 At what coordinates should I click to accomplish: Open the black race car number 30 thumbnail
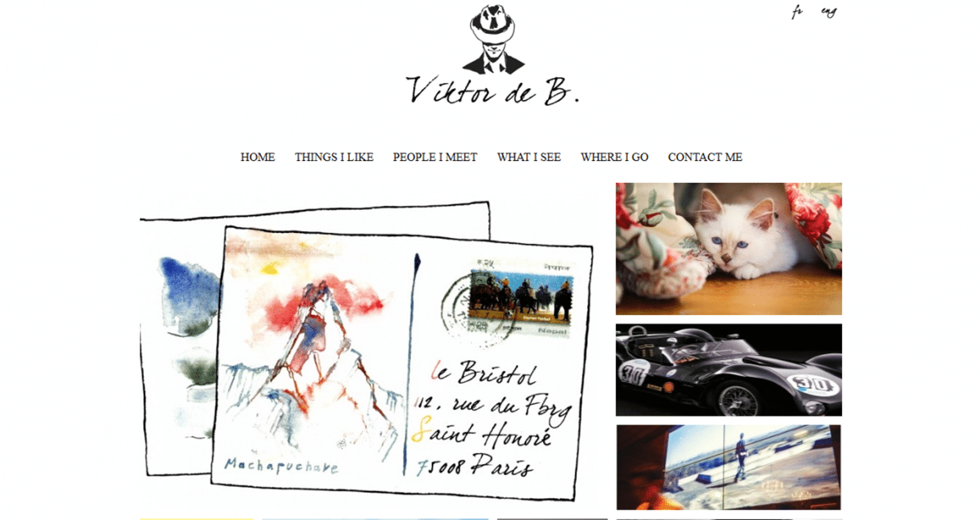728,370
